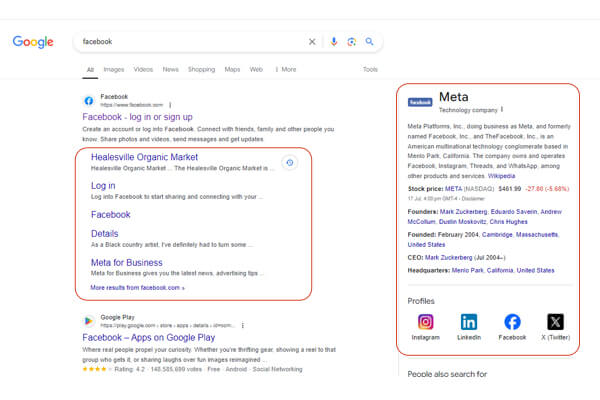Click the facebook logo thumbnail in Meta panel

click(420, 102)
